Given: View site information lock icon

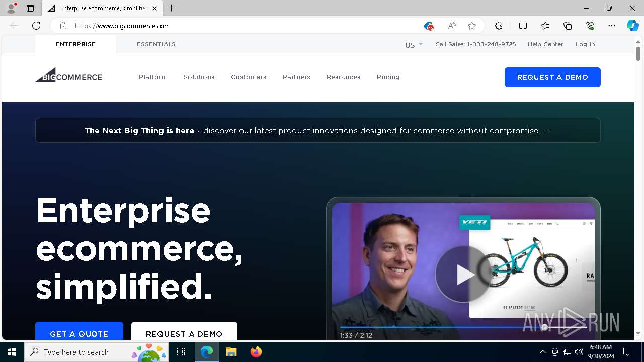Looking at the screenshot, I should pos(63,26).
